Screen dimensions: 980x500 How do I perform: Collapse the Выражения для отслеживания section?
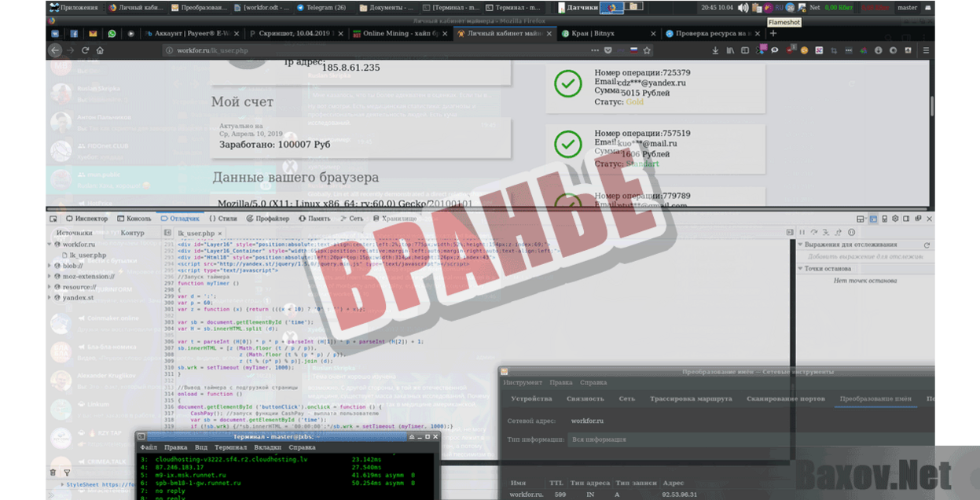click(x=801, y=245)
